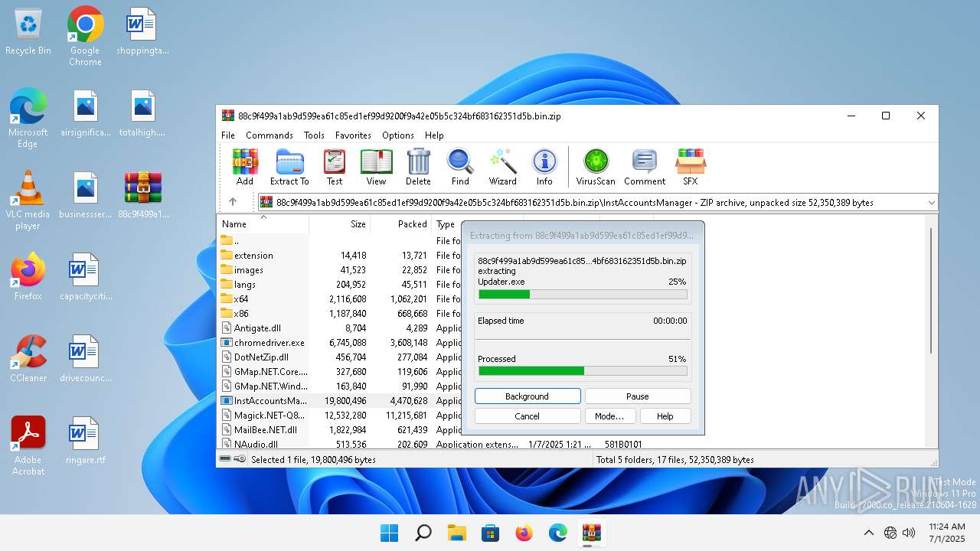Image resolution: width=980 pixels, height=551 pixels.
Task: Open Firefox desktop shortcut
Action: 28,277
